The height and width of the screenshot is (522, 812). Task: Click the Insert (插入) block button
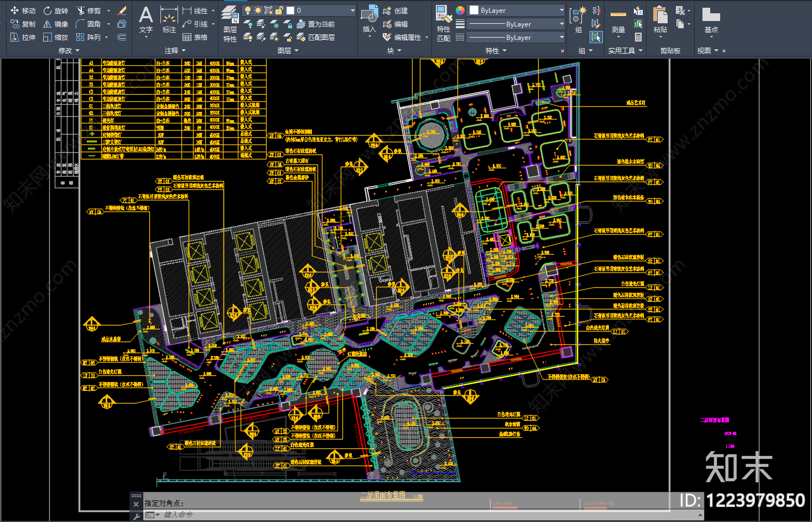(369, 22)
